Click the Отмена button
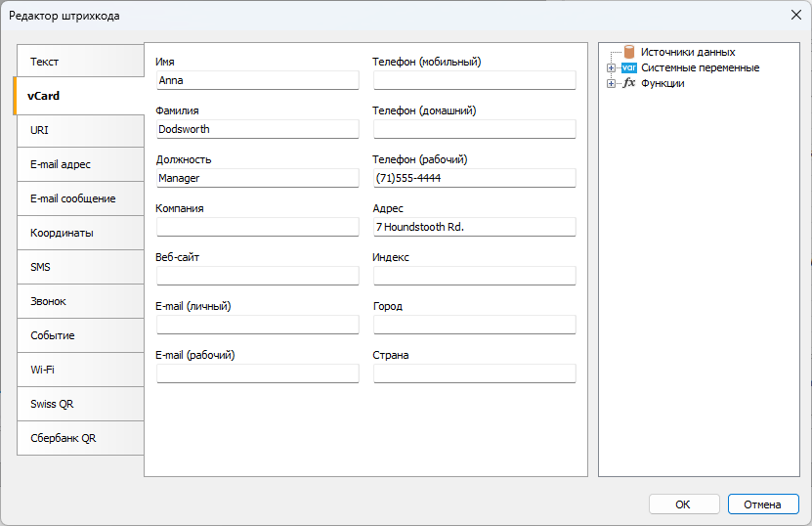Image resolution: width=812 pixels, height=526 pixels. pos(763,504)
